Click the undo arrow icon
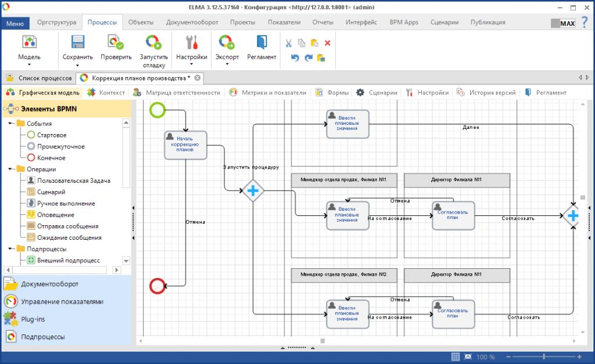The height and width of the screenshot is (364, 595). click(295, 57)
